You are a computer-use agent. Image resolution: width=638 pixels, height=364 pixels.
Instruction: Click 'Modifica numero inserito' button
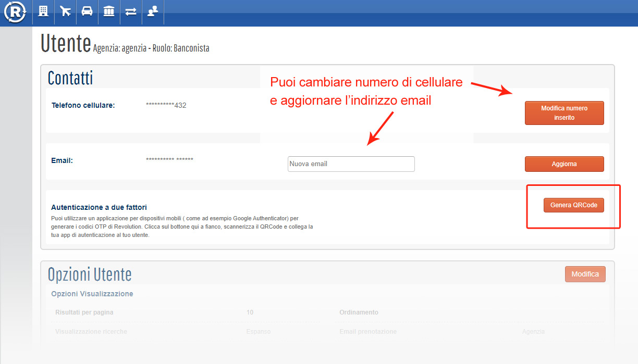coord(564,112)
